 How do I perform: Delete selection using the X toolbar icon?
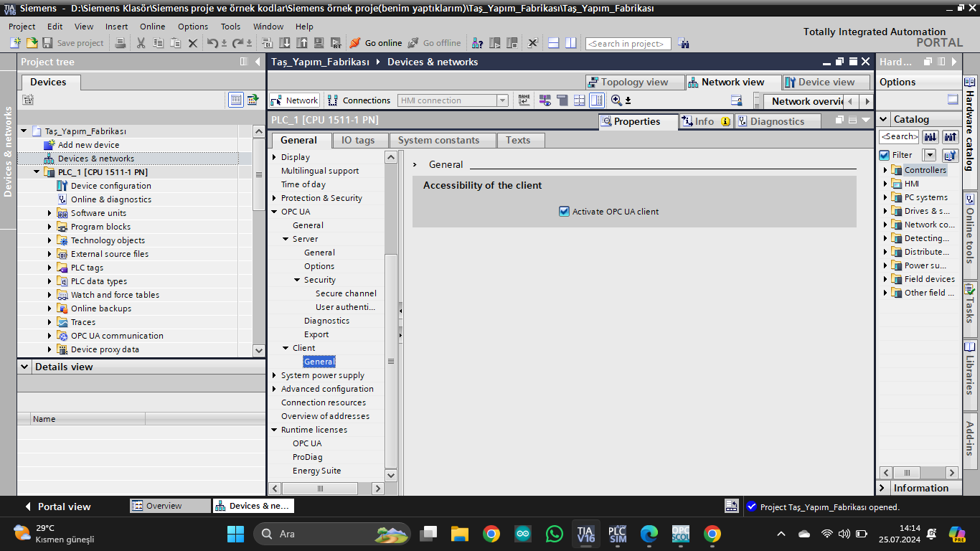192,43
